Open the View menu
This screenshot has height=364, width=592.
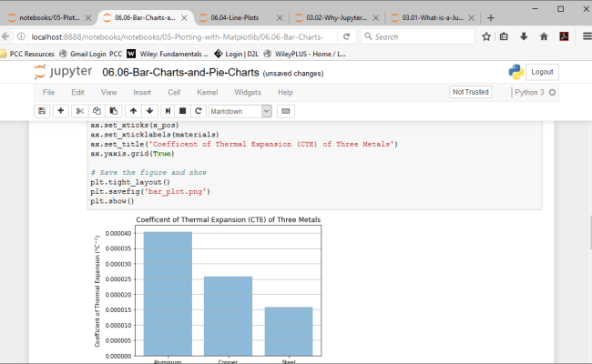[108, 93]
